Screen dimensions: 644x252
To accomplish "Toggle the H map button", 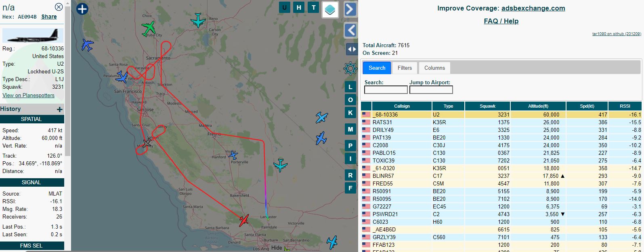I will [x=299, y=7].
